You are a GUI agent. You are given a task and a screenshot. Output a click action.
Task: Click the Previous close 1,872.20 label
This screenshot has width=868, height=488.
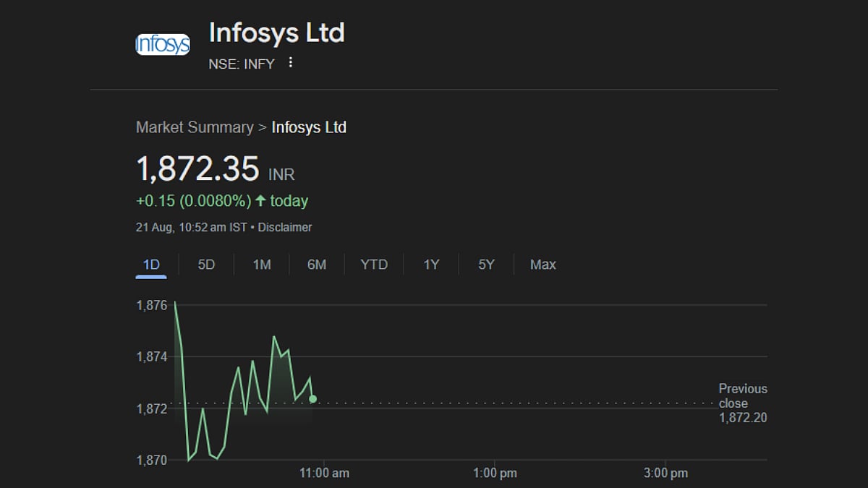coord(743,403)
